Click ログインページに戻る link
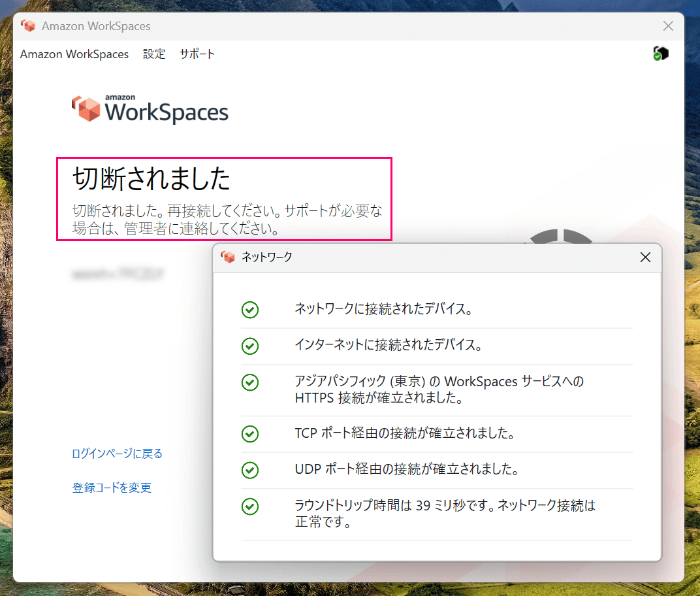This screenshot has height=596, width=700. coord(117,454)
